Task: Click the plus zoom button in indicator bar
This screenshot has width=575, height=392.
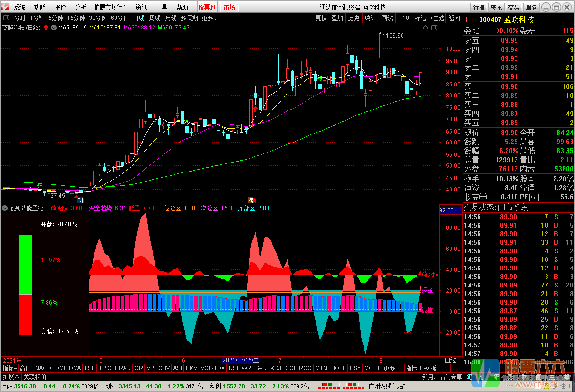Action: click(x=444, y=368)
